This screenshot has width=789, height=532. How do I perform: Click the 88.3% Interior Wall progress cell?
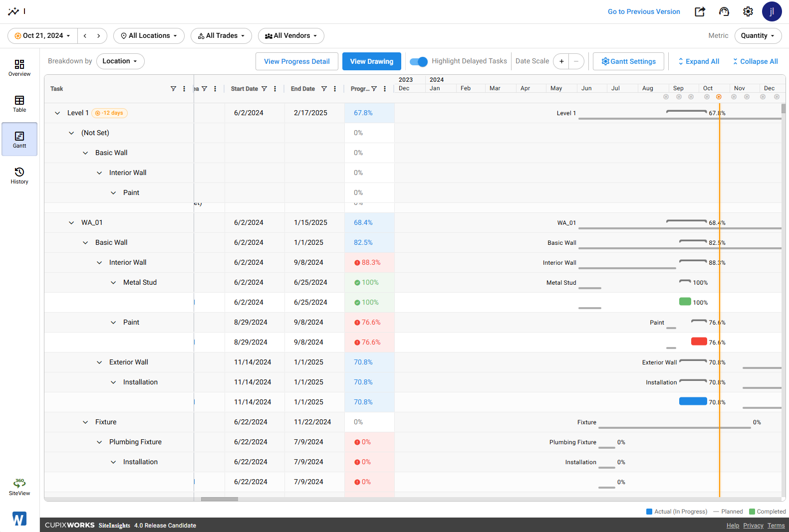tap(369, 263)
